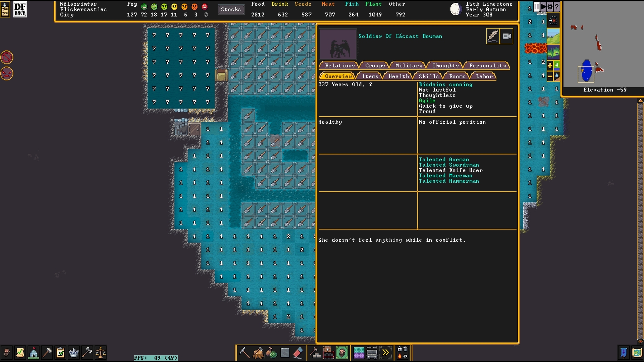Open the stockpile grid tool
Screen dimensions: 644x362
tap(359, 353)
